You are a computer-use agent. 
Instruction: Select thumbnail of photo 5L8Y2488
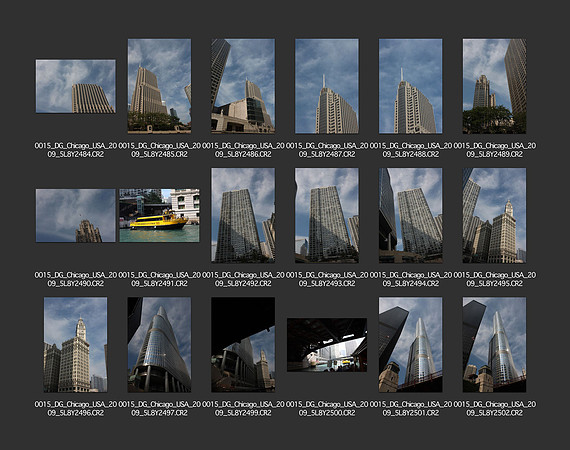[x=410, y=86]
